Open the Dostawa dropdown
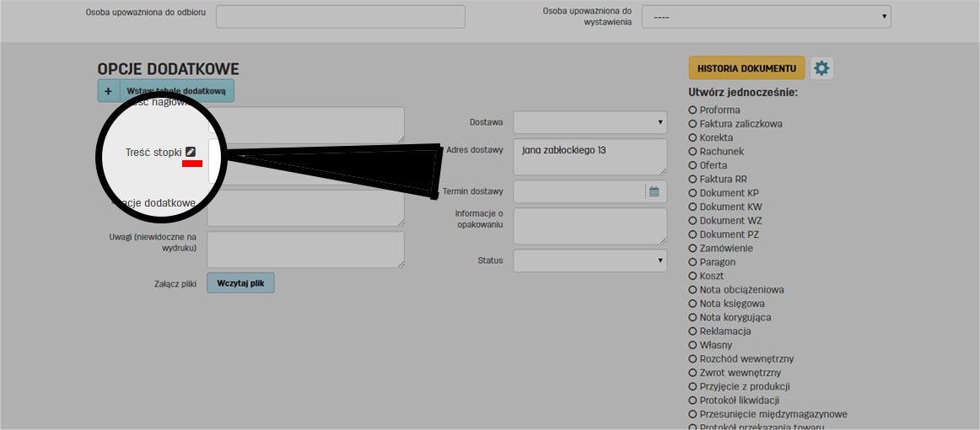Screen dimensions: 980x430 (590, 122)
